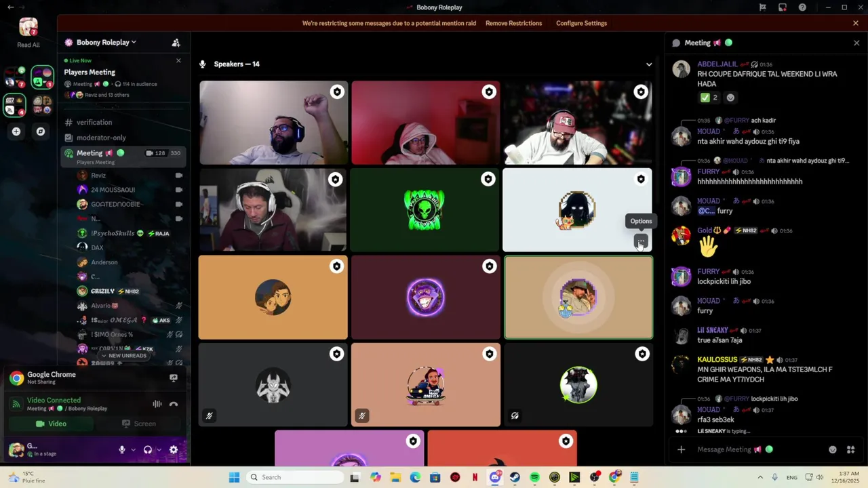Viewport: 868px width, 488px height.
Task: Click moderator badge on purple monkey tile
Action: tap(488, 266)
